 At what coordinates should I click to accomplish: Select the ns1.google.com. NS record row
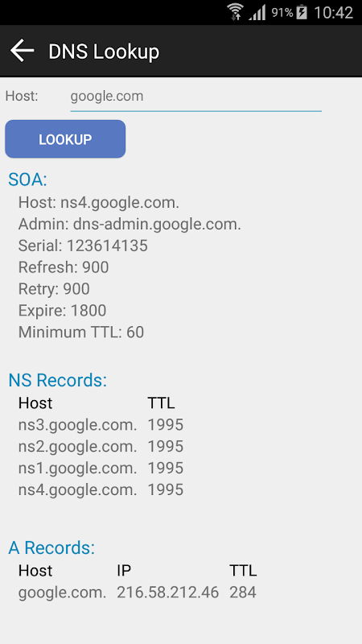point(101,469)
